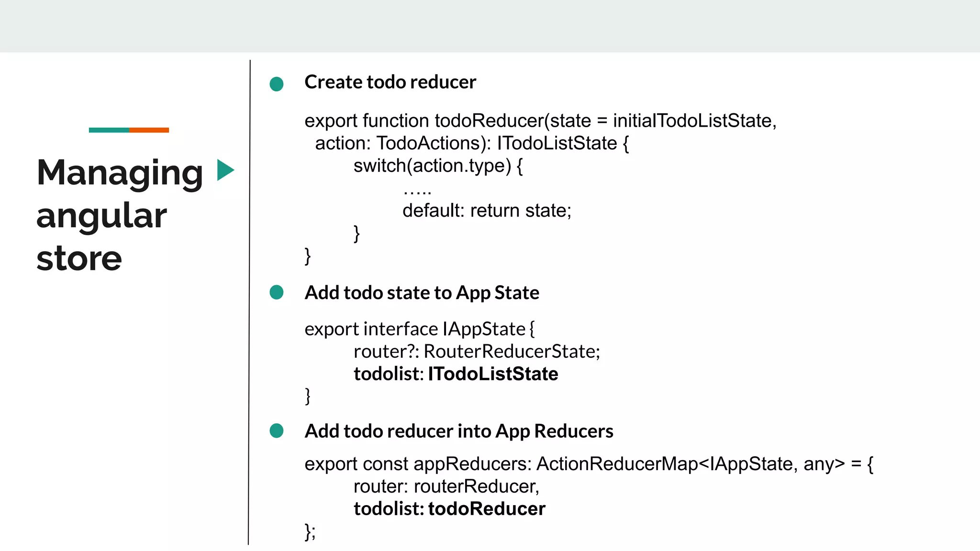This screenshot has width=980, height=551.
Task: Click the bullet beside Add todo reducer into App Reducers
Action: point(277,430)
